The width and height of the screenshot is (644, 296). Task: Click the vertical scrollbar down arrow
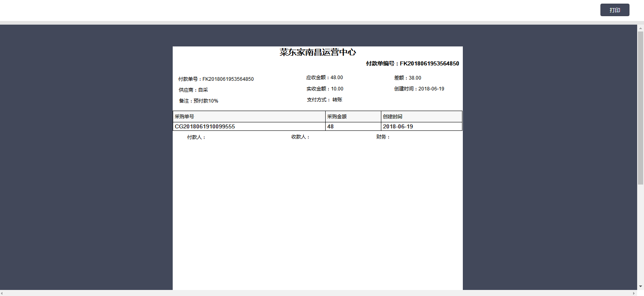640,286
